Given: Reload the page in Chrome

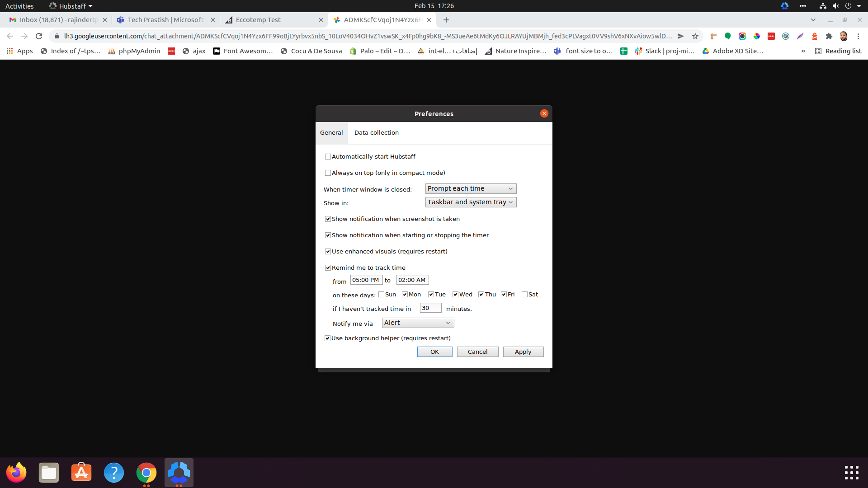Looking at the screenshot, I should point(39,36).
